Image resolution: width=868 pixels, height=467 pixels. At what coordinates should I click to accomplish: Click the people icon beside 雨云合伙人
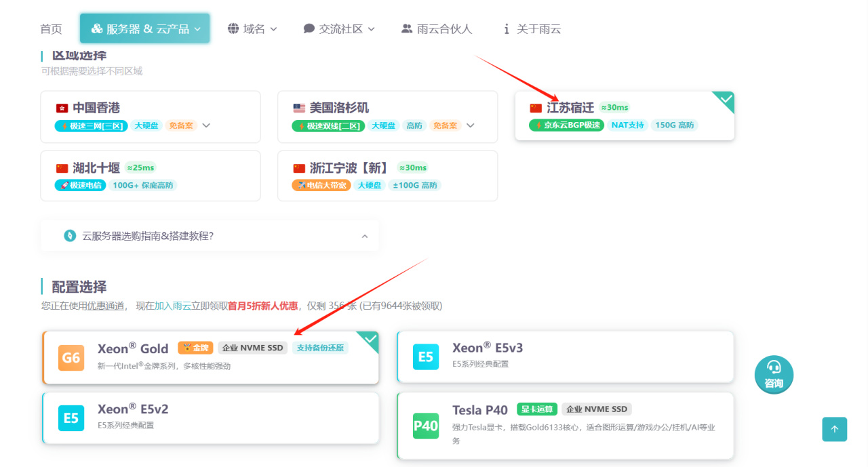pos(407,28)
